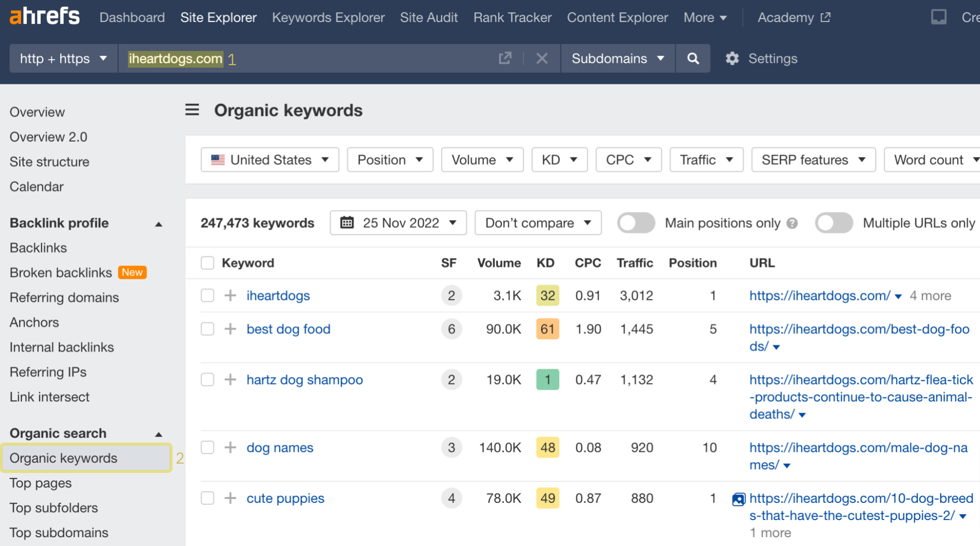
Task: Select the date picker 25 Nov 2022
Action: coord(398,223)
